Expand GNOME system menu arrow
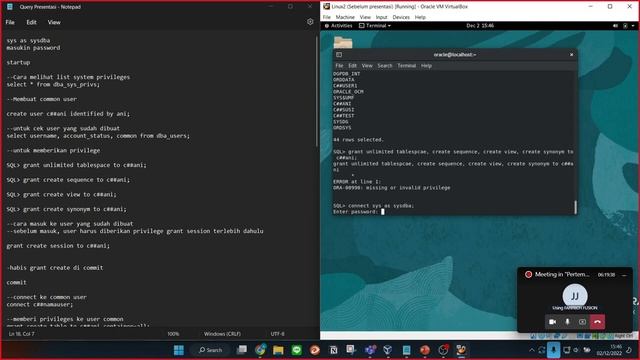The height and width of the screenshot is (360, 640). 633,26
